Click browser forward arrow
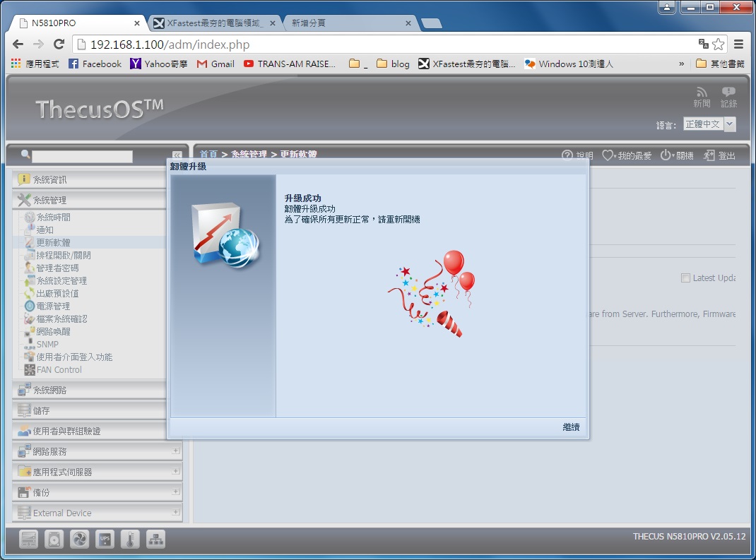The image size is (756, 560). tap(39, 44)
